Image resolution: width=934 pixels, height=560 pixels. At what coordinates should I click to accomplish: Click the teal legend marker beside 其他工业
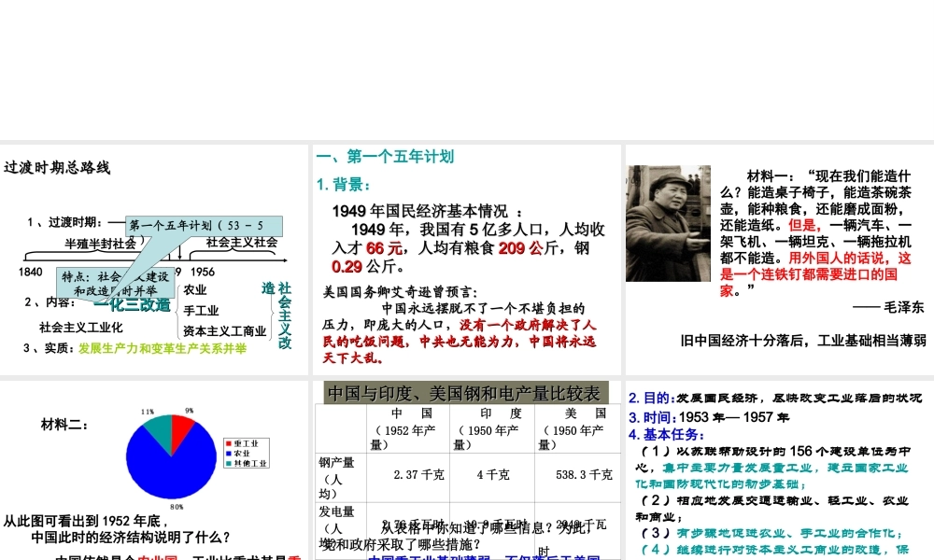(229, 463)
